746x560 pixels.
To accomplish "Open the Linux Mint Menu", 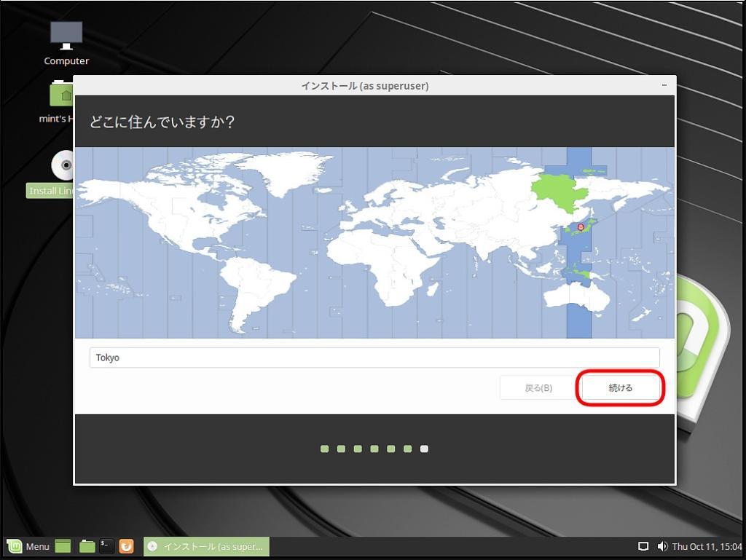I will tap(29, 546).
